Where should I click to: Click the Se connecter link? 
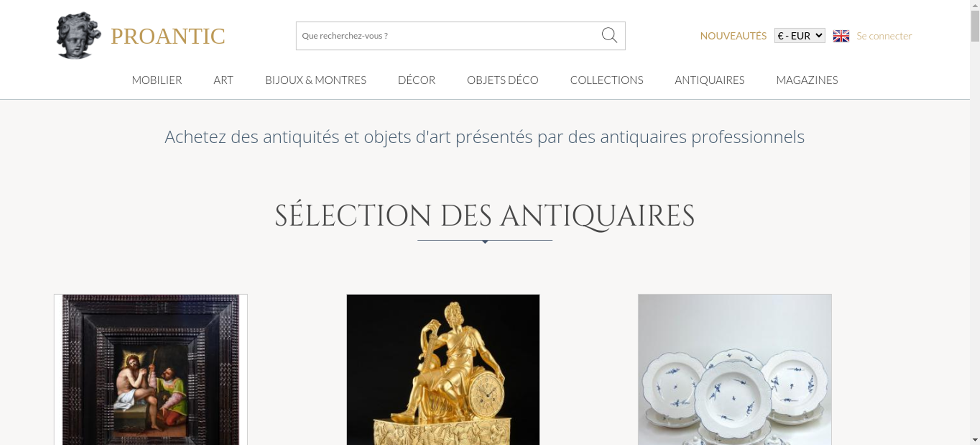[884, 36]
